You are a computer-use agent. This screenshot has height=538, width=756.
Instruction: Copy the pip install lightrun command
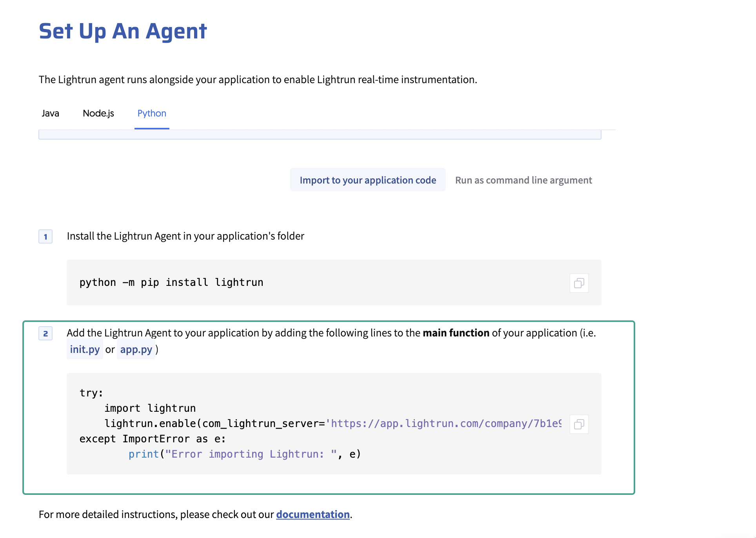coord(579,283)
